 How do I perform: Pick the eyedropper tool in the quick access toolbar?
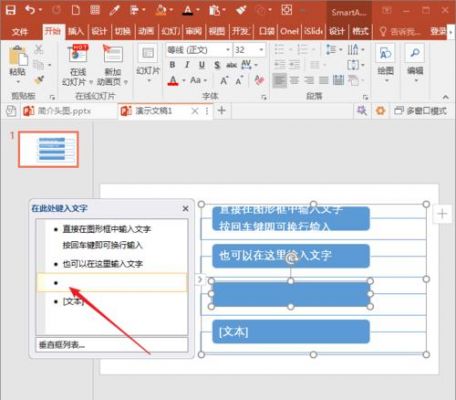pos(114,10)
